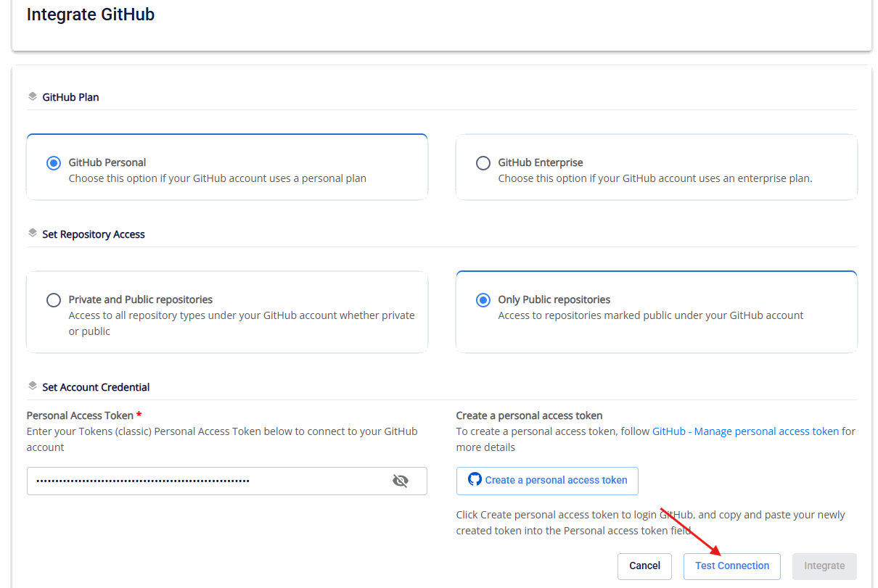Click the 'Create a personal access token' heading text
This screenshot has width=878, height=588.
point(529,415)
